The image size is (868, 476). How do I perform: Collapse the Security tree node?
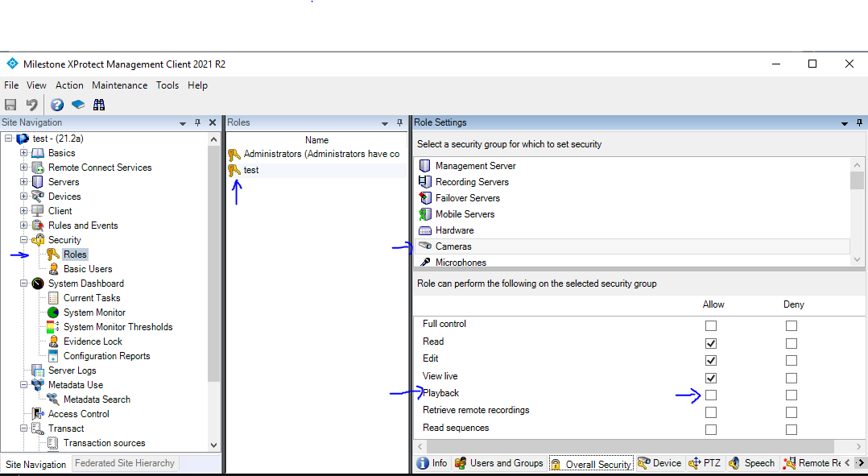pyautogui.click(x=24, y=240)
